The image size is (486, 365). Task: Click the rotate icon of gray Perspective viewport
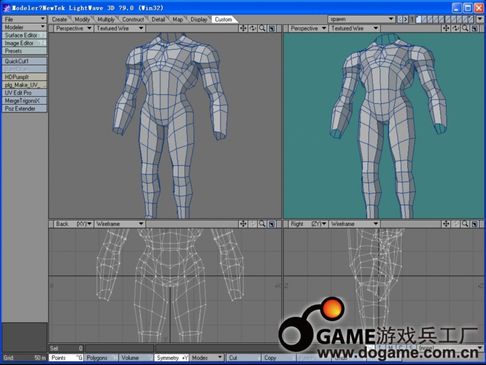click(x=253, y=28)
